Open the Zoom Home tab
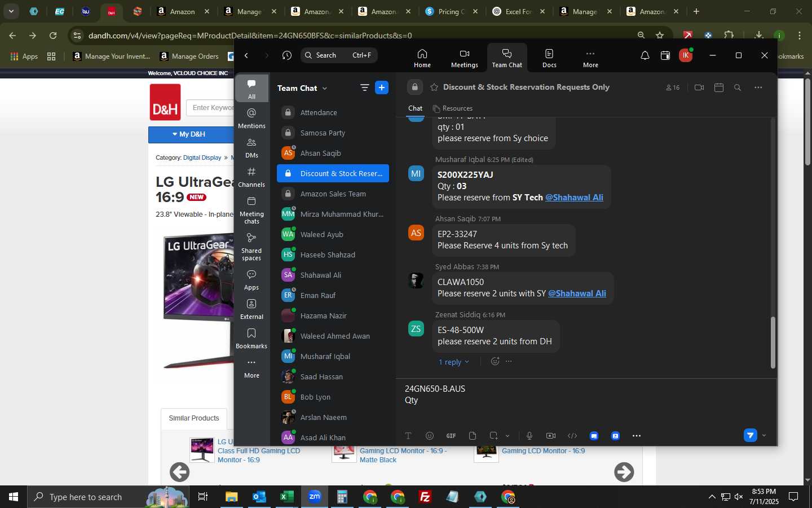Image resolution: width=812 pixels, height=508 pixels. 422,58
